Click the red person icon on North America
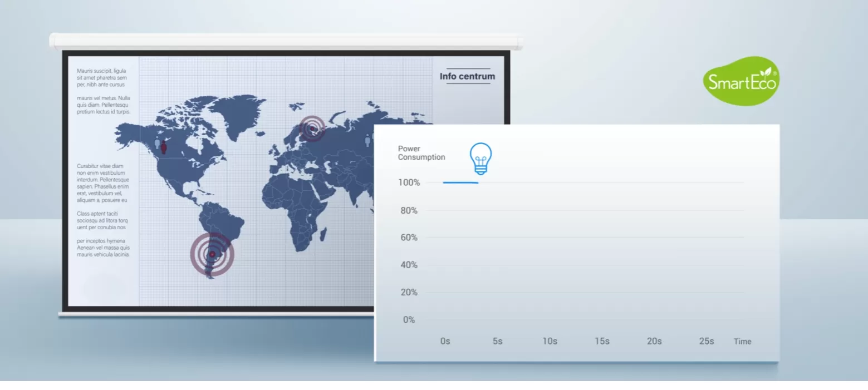 coord(164,147)
